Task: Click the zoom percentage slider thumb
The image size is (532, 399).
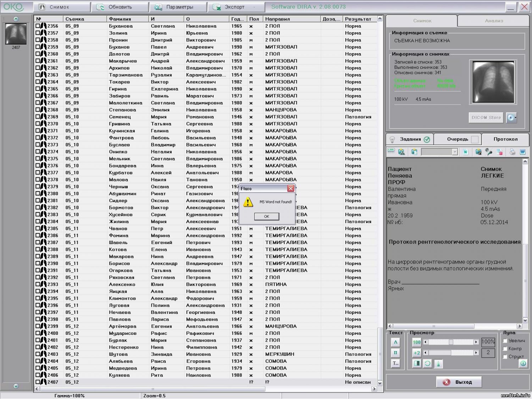Action: pyautogui.click(x=451, y=342)
